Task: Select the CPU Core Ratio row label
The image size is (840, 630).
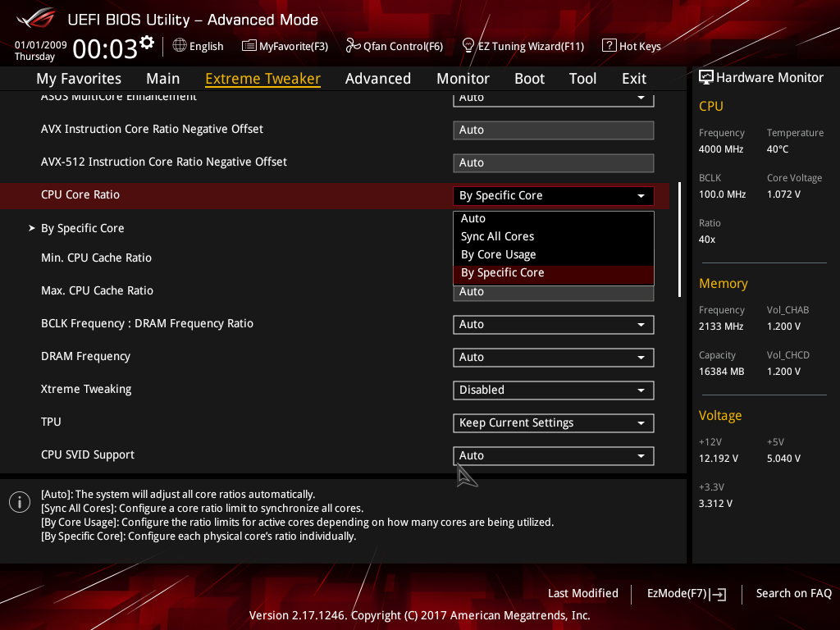Action: tap(80, 194)
